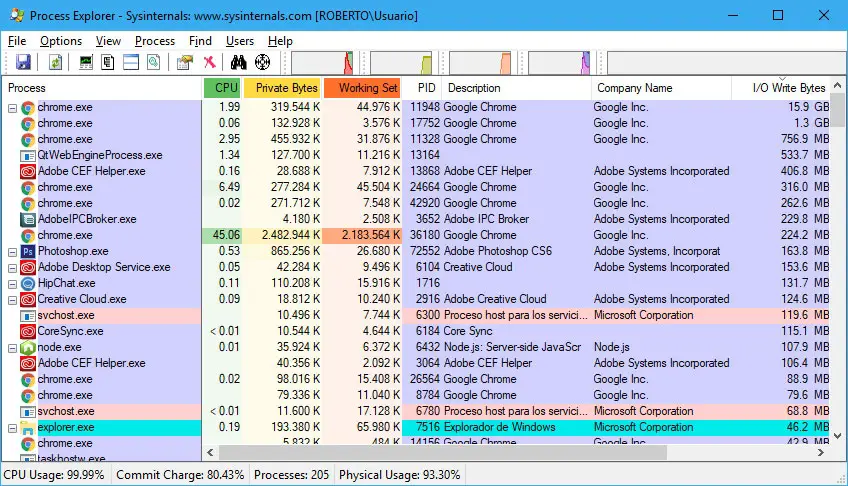Viewport: 848px width, 486px height.
Task: Click 'CPU Usage: 99.99%' in status bar
Action: tap(54, 475)
